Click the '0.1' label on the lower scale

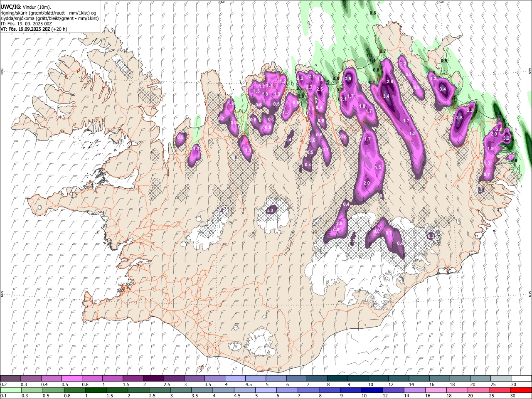pos(3,396)
